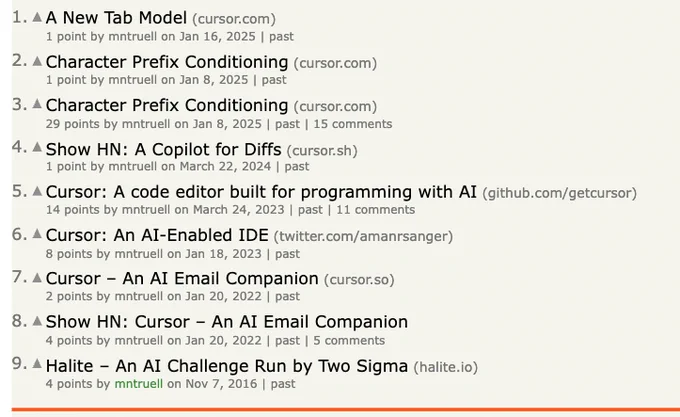Image resolution: width=680 pixels, height=417 pixels.
Task: Upvote 'Cursor: An AI-Enabled IDE'
Action: [37, 234]
